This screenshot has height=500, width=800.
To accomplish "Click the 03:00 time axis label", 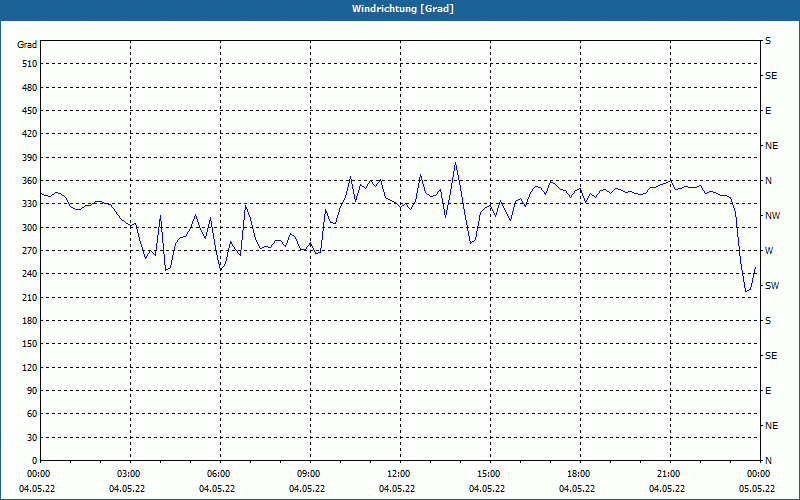I will (131, 474).
